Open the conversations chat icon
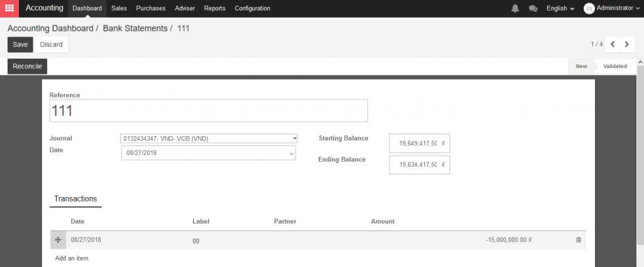The width and height of the screenshot is (644, 267). 533,8
